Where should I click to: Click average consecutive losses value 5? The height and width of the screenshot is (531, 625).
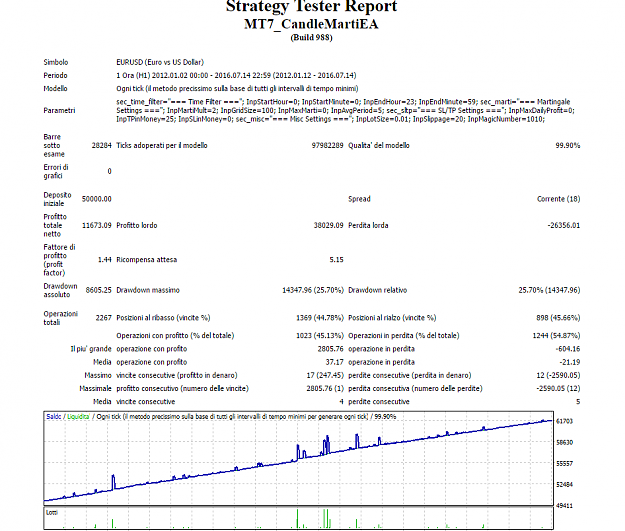coord(578,401)
